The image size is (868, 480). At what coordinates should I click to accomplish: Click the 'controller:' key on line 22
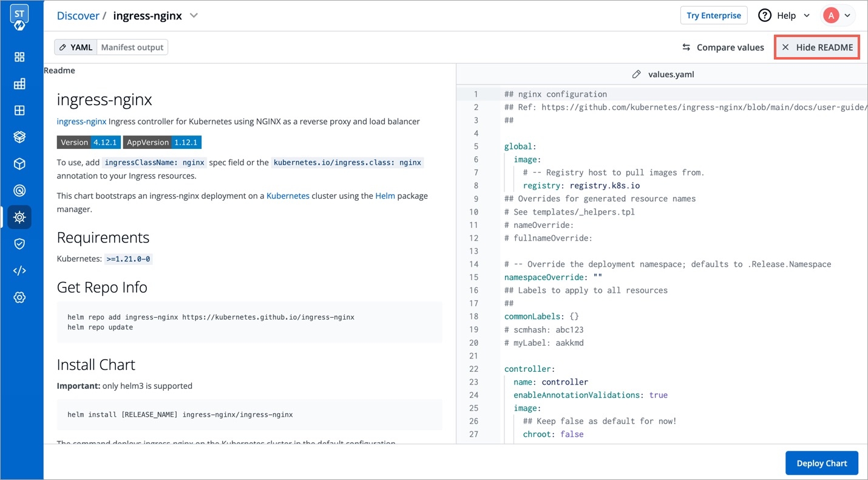click(530, 369)
